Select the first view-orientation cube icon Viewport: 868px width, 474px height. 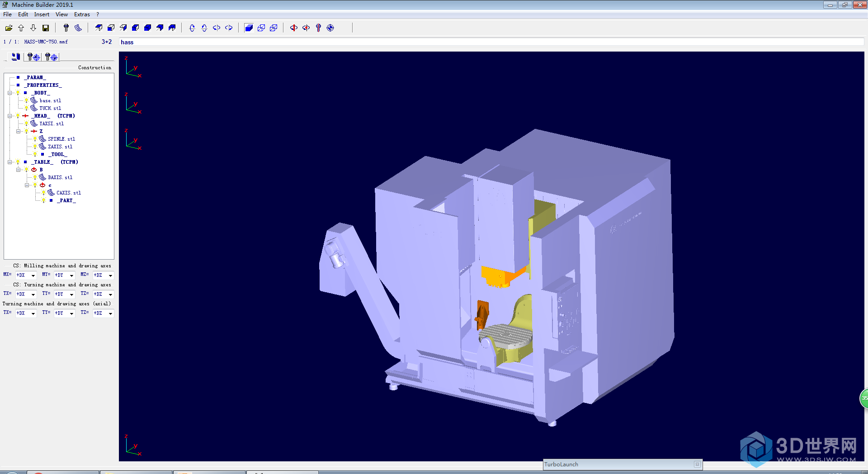coord(99,28)
